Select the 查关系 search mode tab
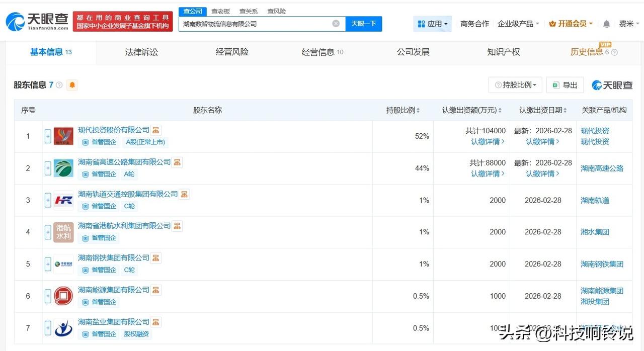 pyautogui.click(x=249, y=12)
